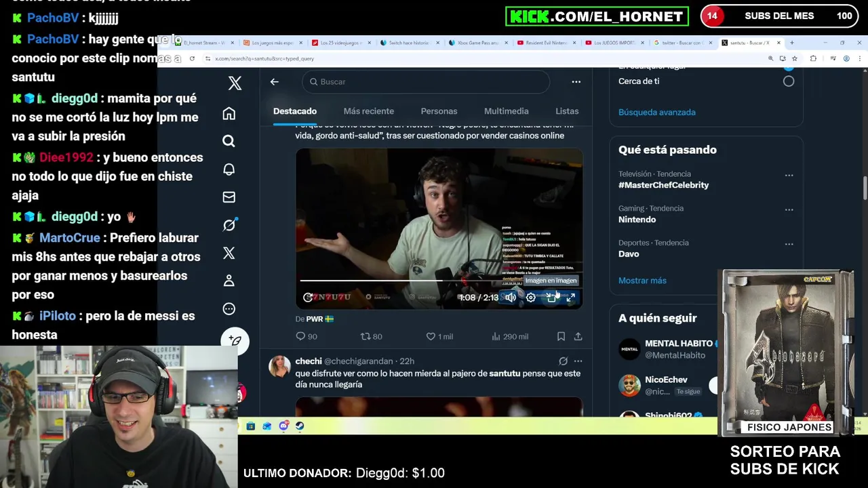Viewport: 868px width, 488px height.
Task: Open Grok icon in X sidebar
Action: click(x=229, y=225)
